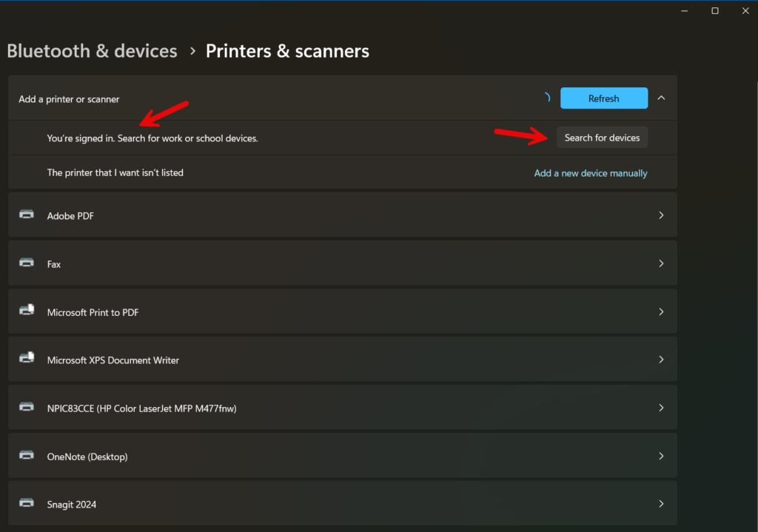
Task: Open Snagit 2024 chevron
Action: 661,503
